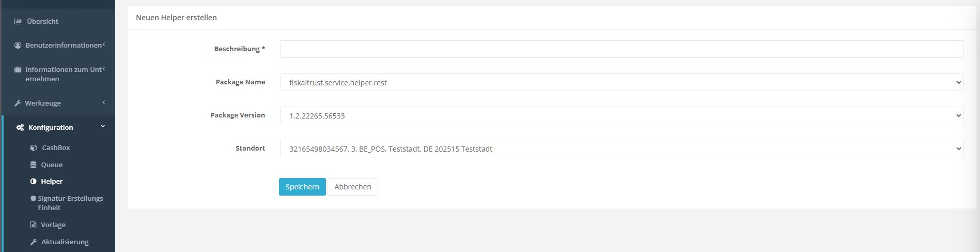
Task: Click the Werkzeuge wrench icon
Action: (18, 103)
